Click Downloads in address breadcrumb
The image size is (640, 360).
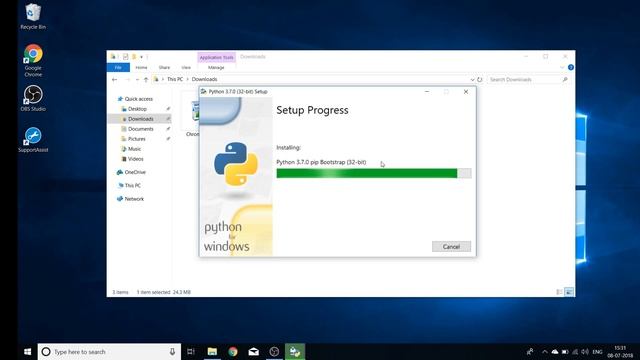pyautogui.click(x=204, y=79)
